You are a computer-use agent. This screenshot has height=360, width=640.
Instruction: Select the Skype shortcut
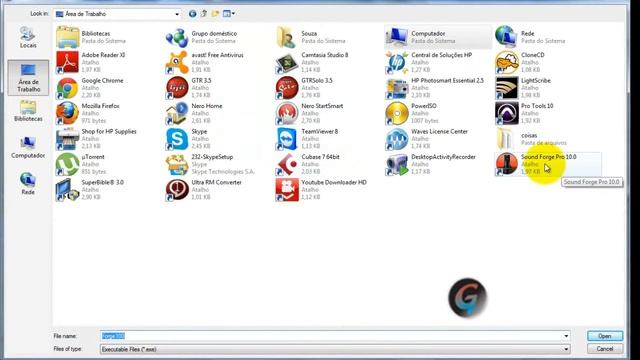click(188, 139)
